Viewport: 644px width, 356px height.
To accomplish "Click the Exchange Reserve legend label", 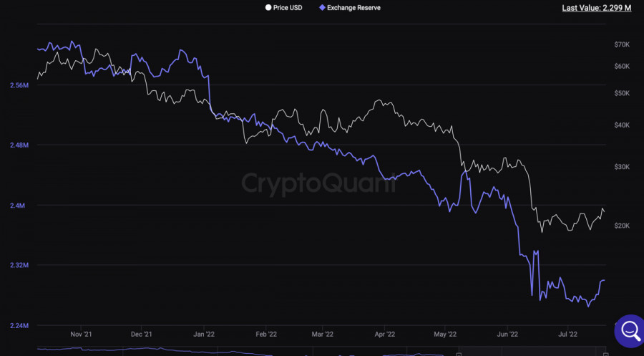I will (353, 8).
